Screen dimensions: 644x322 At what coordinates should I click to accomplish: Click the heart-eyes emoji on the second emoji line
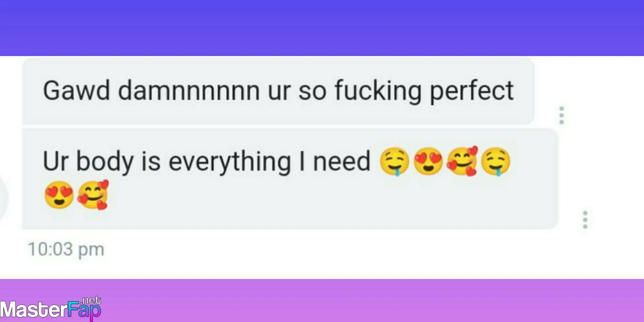click(59, 195)
